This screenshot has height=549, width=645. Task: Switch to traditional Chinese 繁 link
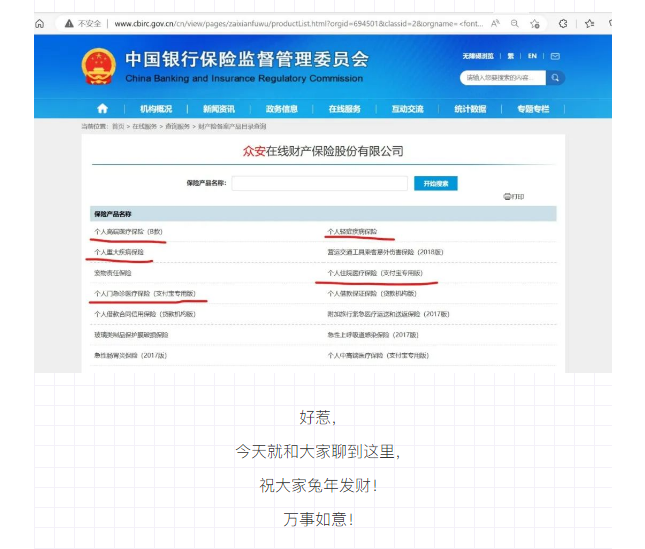[x=510, y=56]
